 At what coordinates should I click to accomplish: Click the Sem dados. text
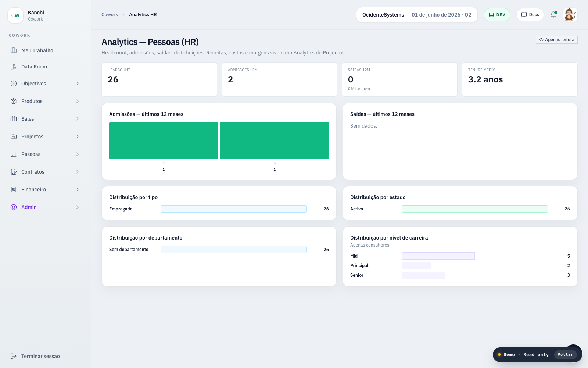[x=363, y=126]
